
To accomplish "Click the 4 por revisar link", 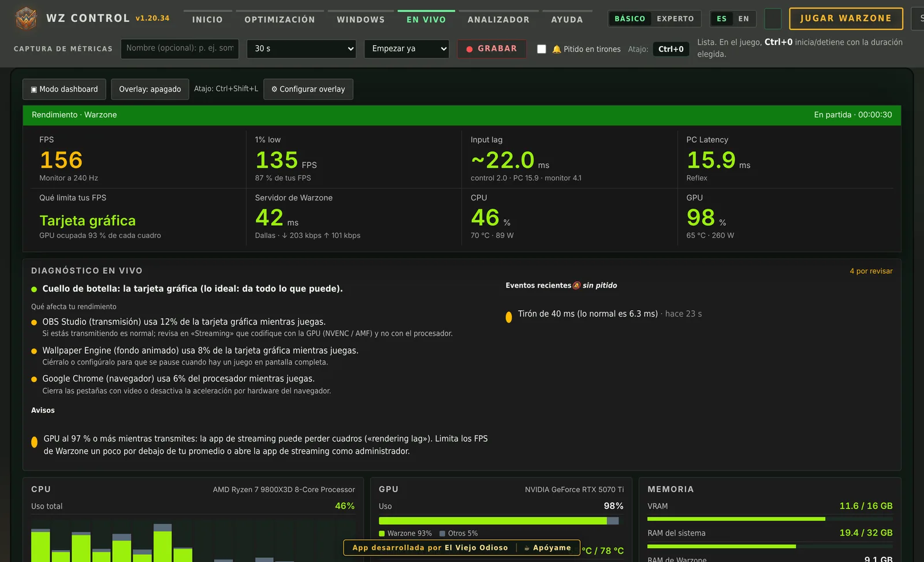I will [x=871, y=271].
